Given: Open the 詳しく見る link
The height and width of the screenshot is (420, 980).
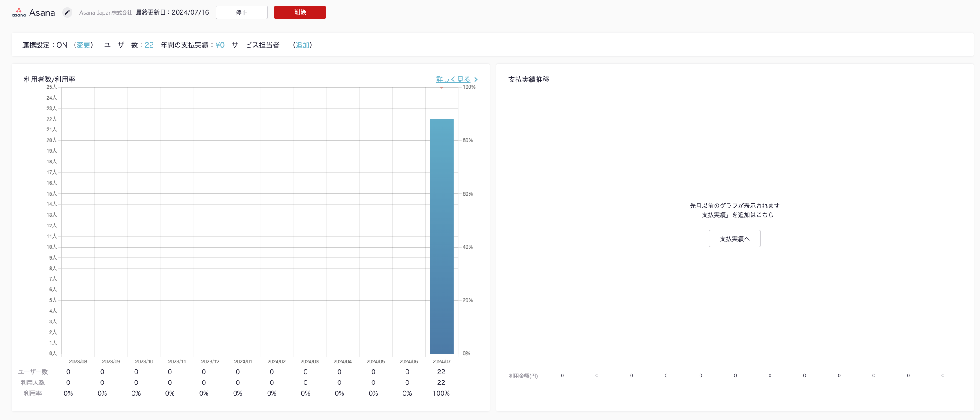Looking at the screenshot, I should tap(453, 79).
